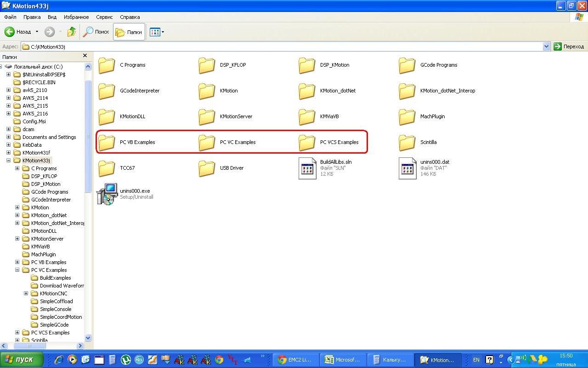The image size is (588, 368).
Task: Select the unins000.exe uninstaller icon
Action: tap(107, 194)
